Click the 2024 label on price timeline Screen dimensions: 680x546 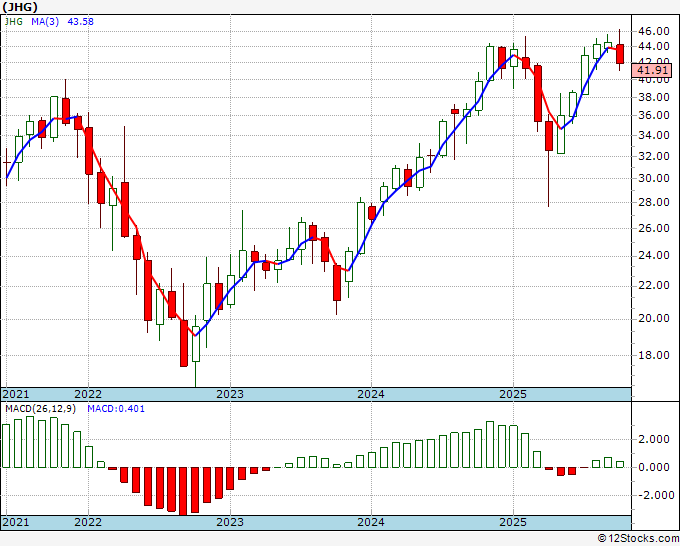[x=371, y=394]
